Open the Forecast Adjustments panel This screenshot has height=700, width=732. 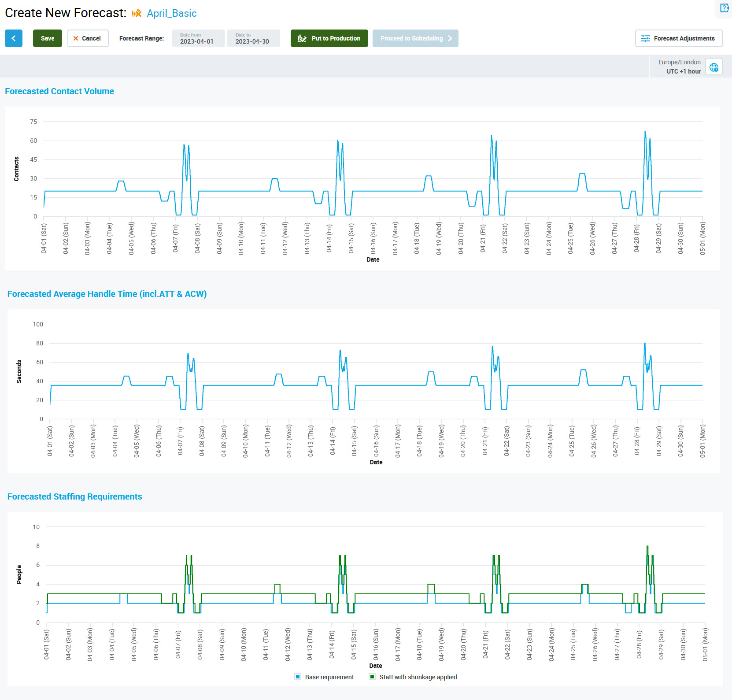(678, 38)
